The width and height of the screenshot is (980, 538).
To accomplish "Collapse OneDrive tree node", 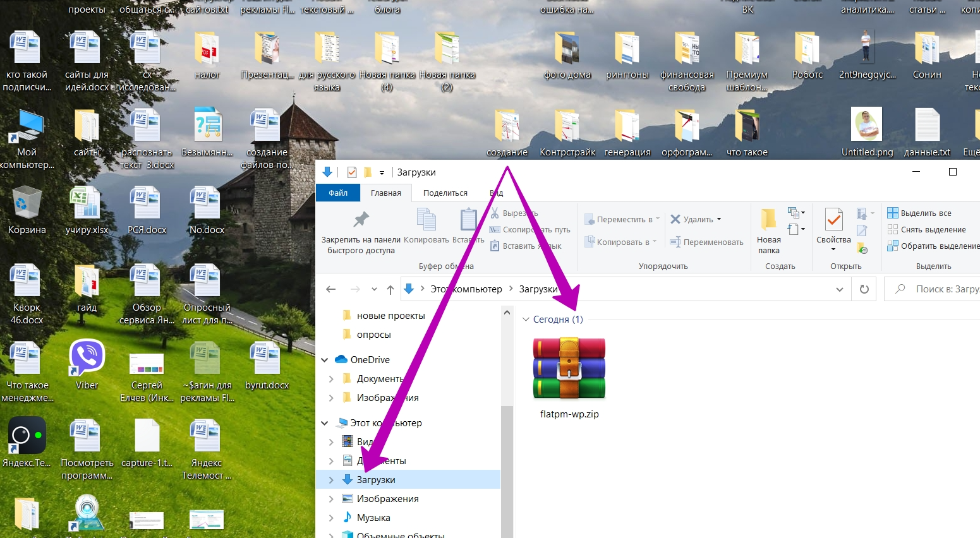I will [325, 360].
